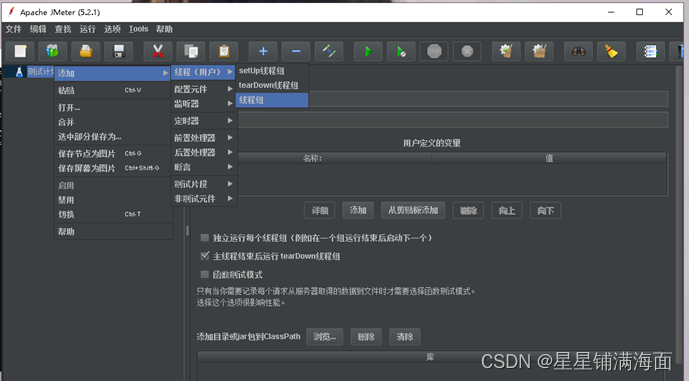Choose 切换 in context menu

112,214
